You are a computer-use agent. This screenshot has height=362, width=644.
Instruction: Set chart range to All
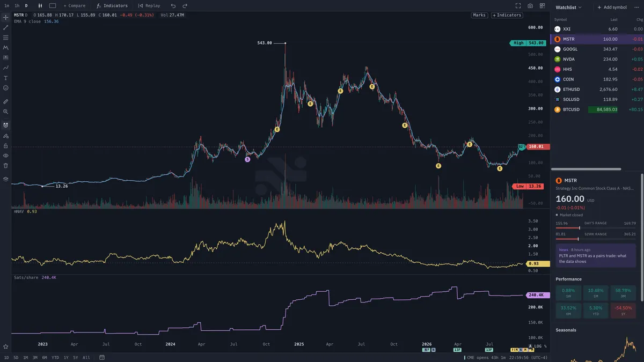point(86,357)
